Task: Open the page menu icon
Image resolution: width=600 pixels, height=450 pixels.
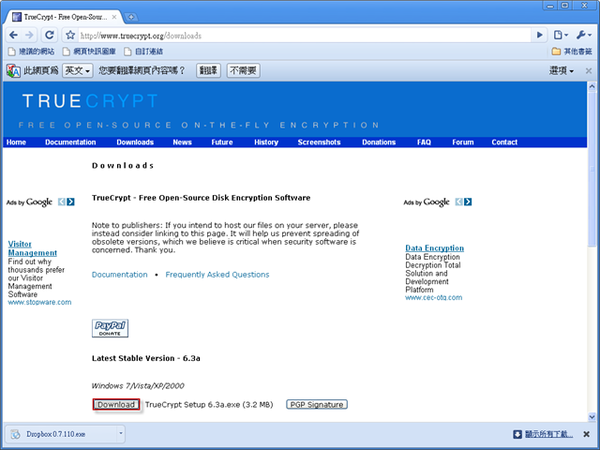Action: (561, 35)
